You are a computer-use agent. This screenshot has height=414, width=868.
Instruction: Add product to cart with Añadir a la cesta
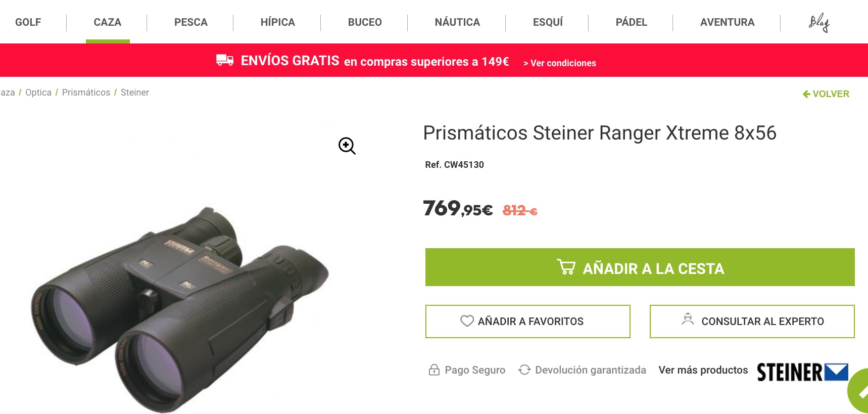(640, 267)
